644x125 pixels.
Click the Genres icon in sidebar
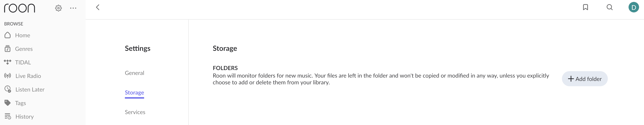click(8, 49)
